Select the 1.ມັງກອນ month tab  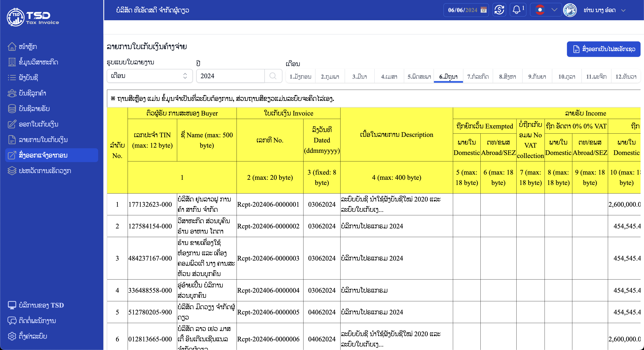[x=300, y=76]
